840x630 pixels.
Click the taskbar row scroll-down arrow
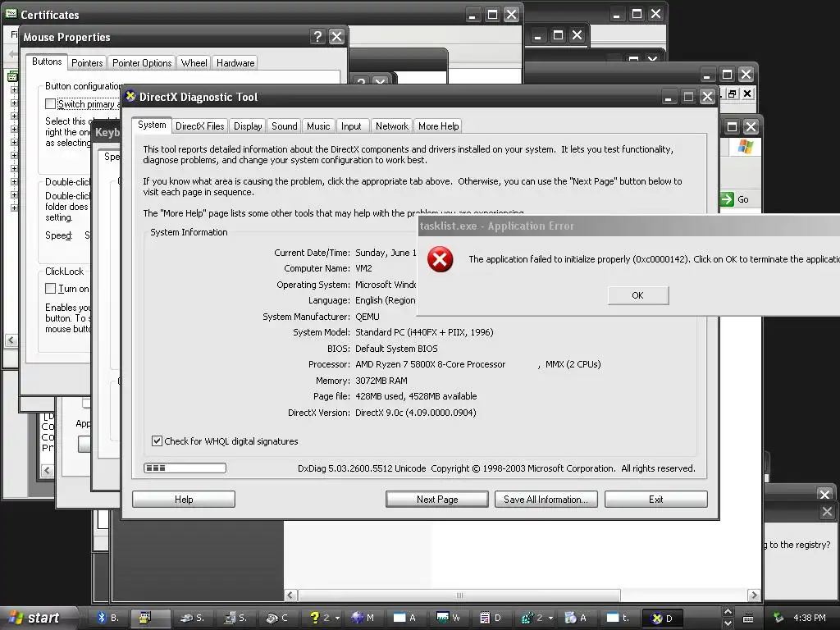click(x=728, y=623)
